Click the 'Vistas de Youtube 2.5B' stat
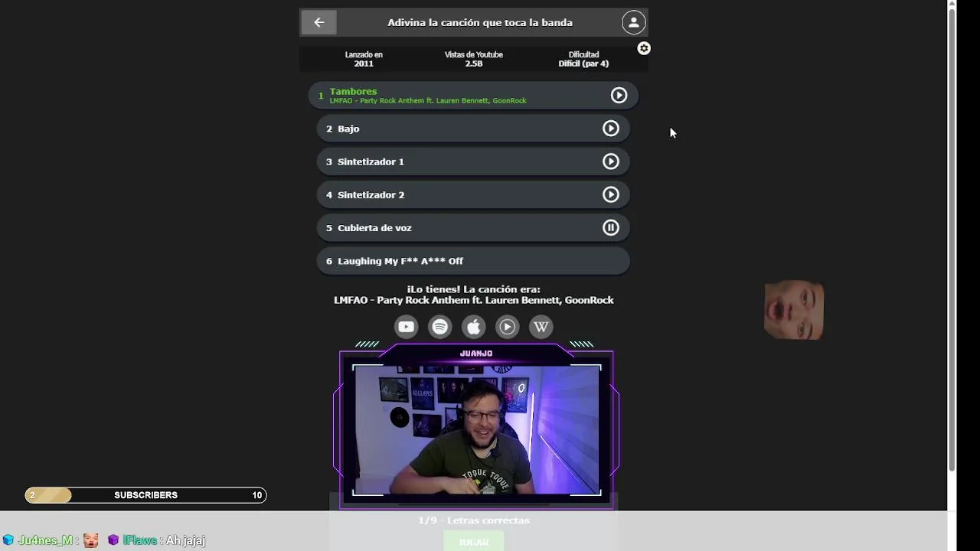 [x=474, y=59]
